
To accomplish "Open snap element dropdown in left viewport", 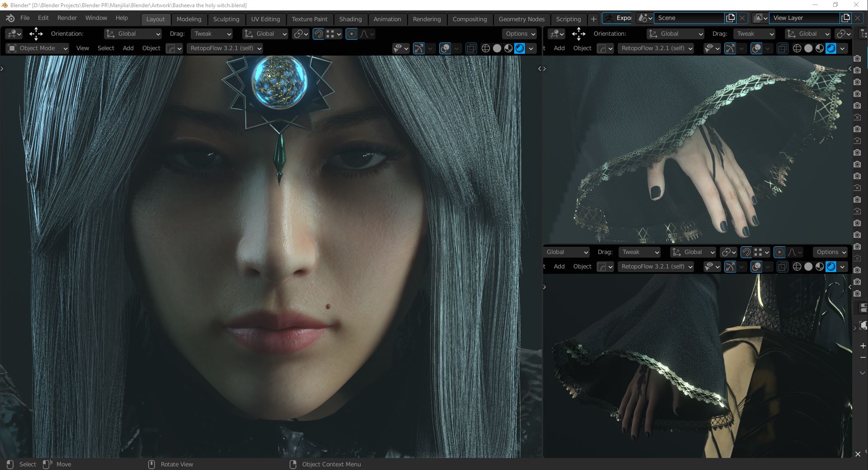I will (x=333, y=34).
